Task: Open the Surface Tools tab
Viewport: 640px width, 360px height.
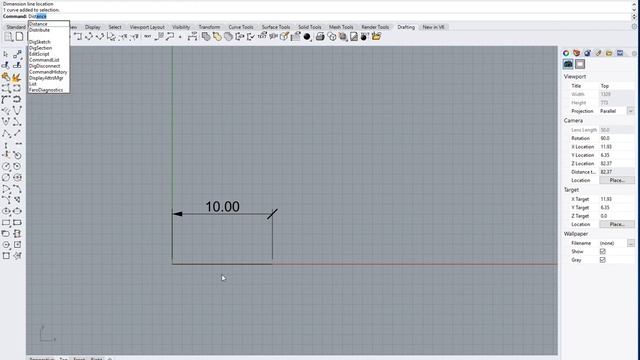Action: click(x=276, y=27)
